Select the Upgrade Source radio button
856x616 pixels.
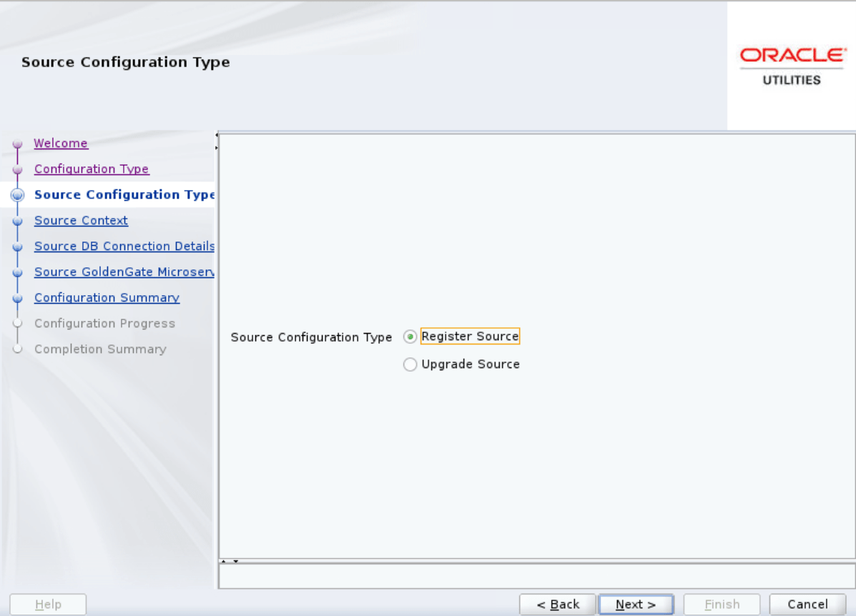point(410,364)
